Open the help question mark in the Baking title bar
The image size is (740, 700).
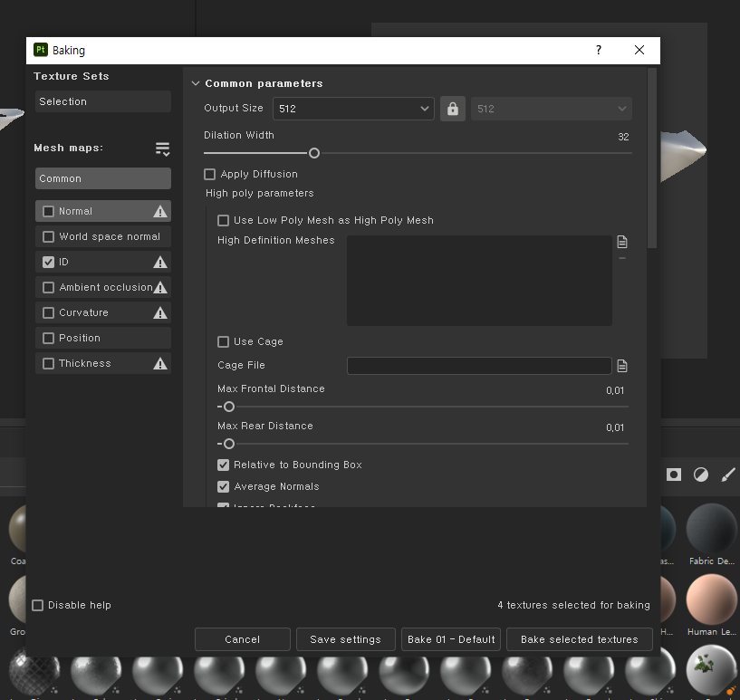coord(599,50)
